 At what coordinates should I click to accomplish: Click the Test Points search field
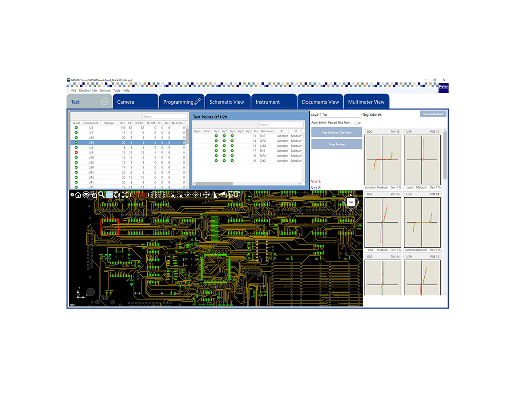click(281, 125)
